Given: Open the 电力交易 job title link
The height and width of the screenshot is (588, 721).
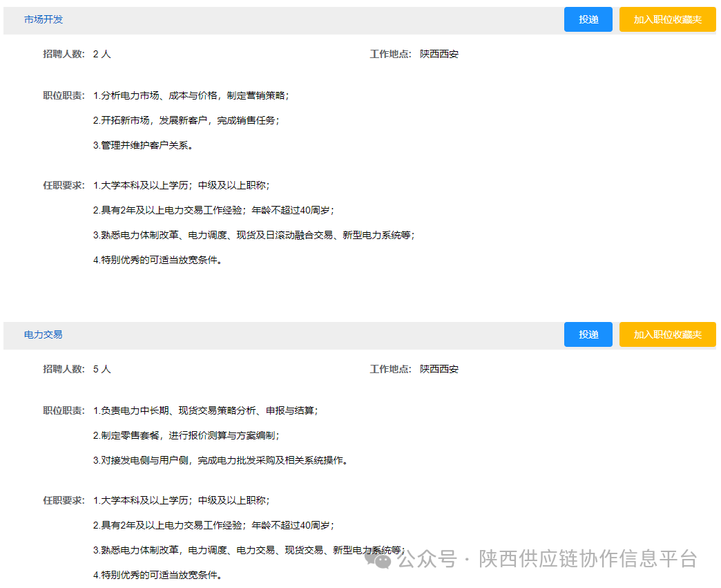Looking at the screenshot, I should (44, 334).
